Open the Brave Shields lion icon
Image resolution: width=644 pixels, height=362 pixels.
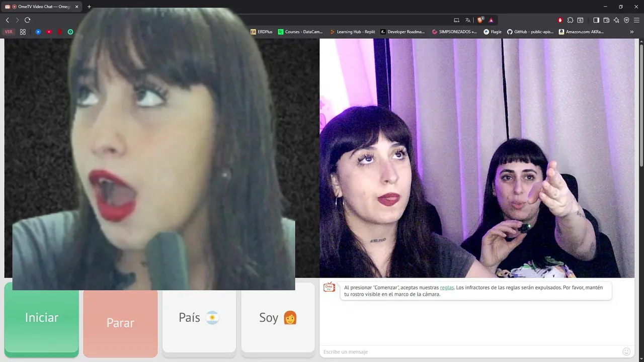(x=480, y=20)
